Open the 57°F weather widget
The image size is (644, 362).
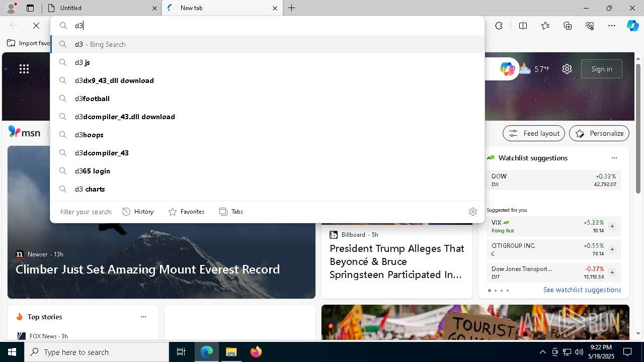pos(534,69)
